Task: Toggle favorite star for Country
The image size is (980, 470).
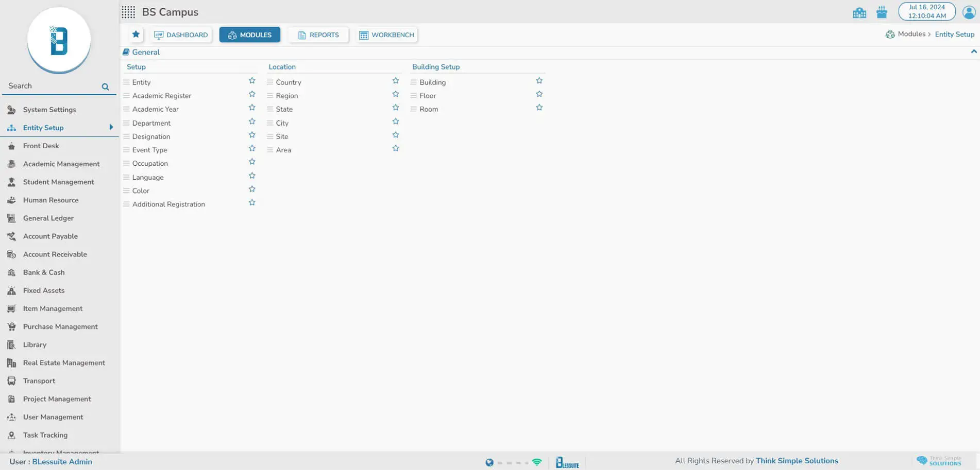Action: tap(396, 81)
